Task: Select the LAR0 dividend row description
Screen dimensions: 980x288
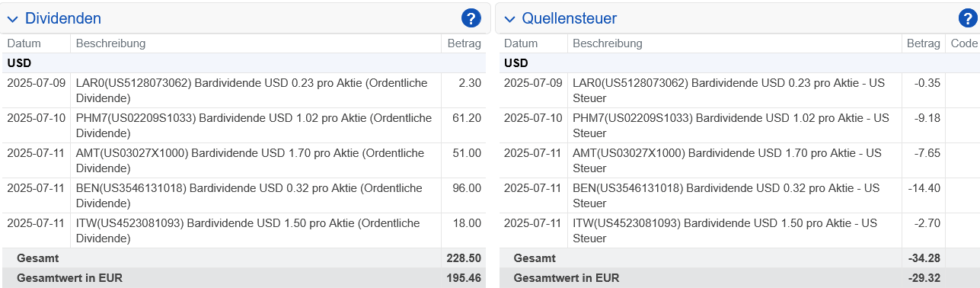Action: point(252,91)
